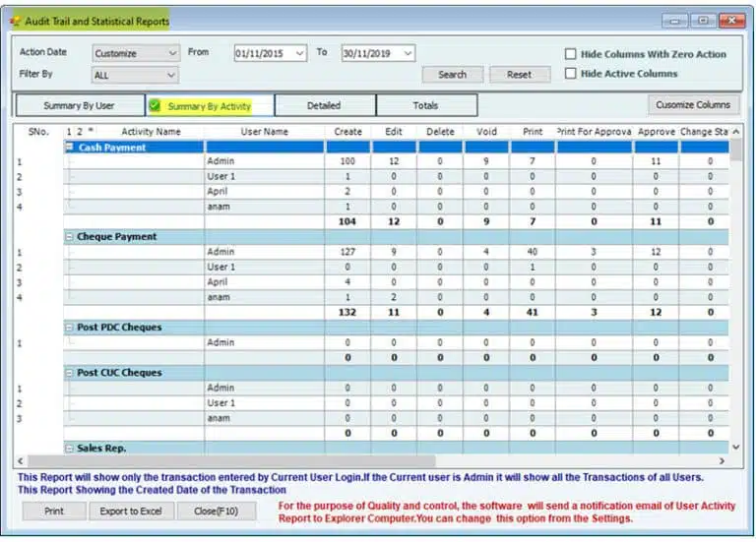
Task: Click the Search button
Action: tap(452, 75)
